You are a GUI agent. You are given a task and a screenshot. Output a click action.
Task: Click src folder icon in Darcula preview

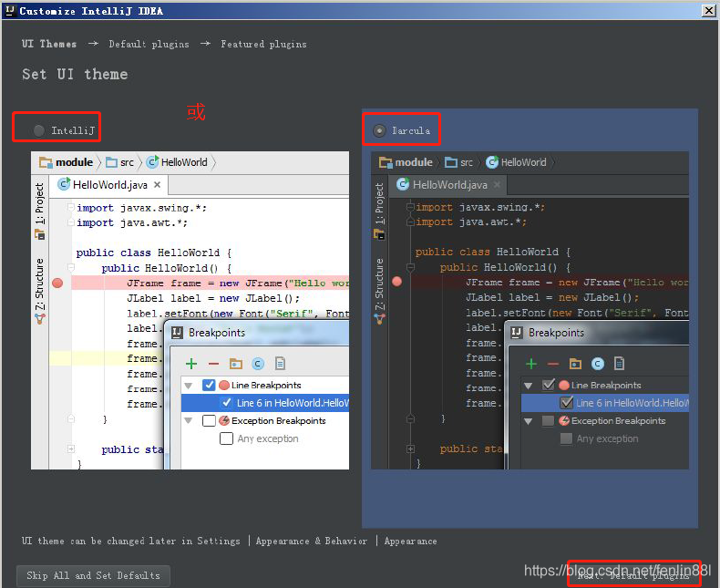pyautogui.click(x=451, y=162)
